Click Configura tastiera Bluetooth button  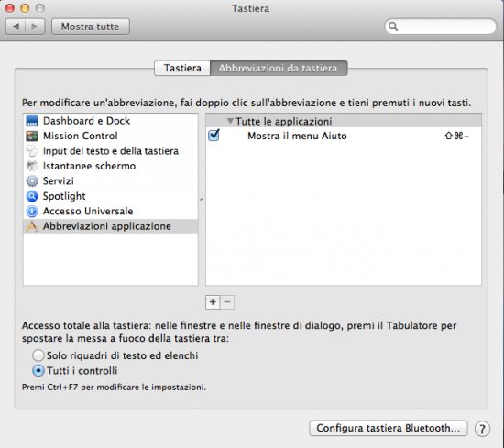389,428
